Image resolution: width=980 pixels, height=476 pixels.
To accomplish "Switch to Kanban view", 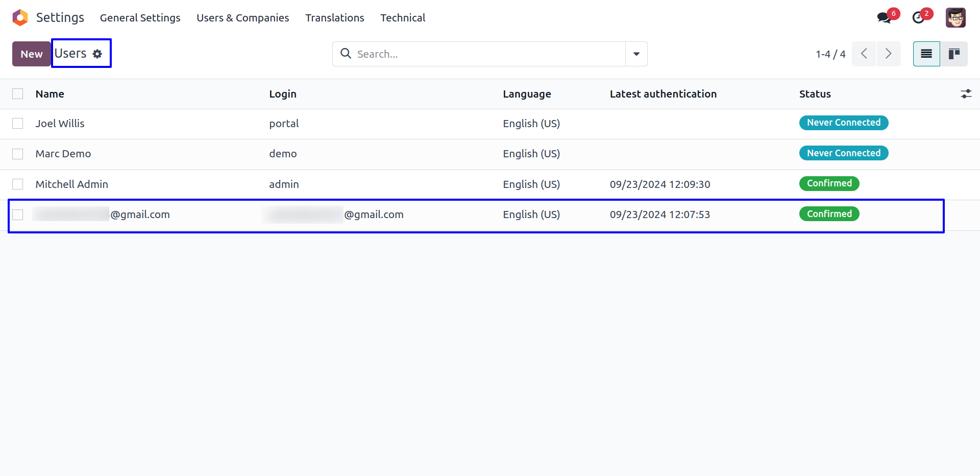I will [x=953, y=54].
